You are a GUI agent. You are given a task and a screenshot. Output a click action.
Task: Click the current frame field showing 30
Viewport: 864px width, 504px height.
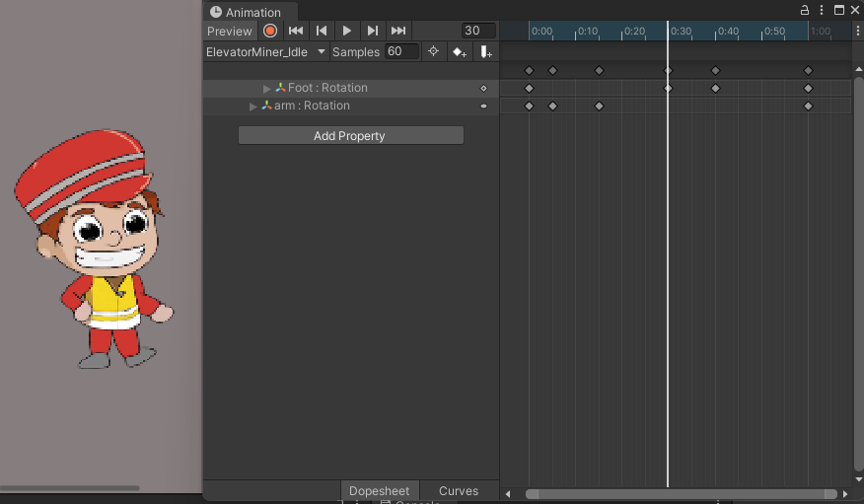point(478,31)
